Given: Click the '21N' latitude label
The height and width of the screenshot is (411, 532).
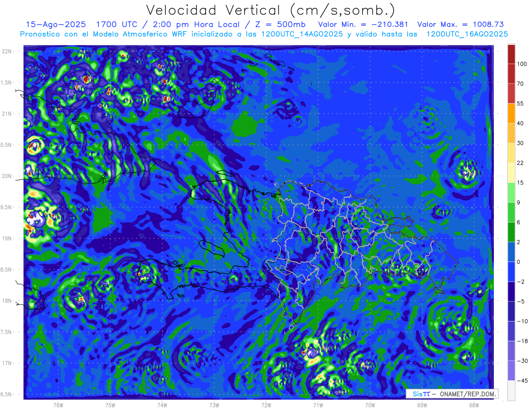Looking at the screenshot, I should coord(8,114).
